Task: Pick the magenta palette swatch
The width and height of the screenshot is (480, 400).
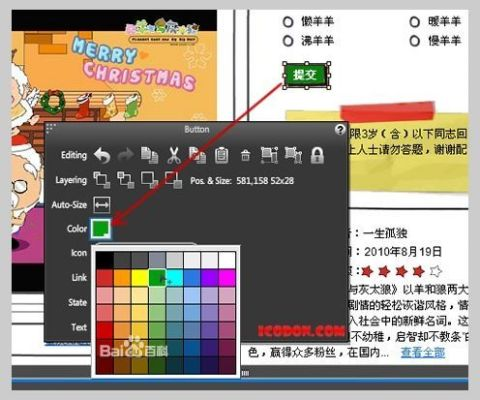Action: pyautogui.click(x=227, y=278)
